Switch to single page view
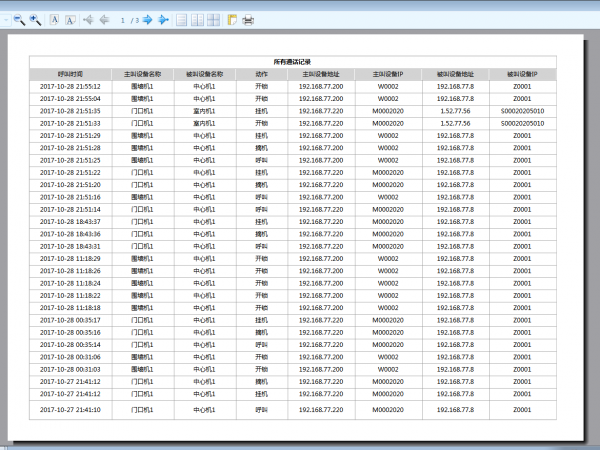This screenshot has width=600, height=450. (182, 19)
